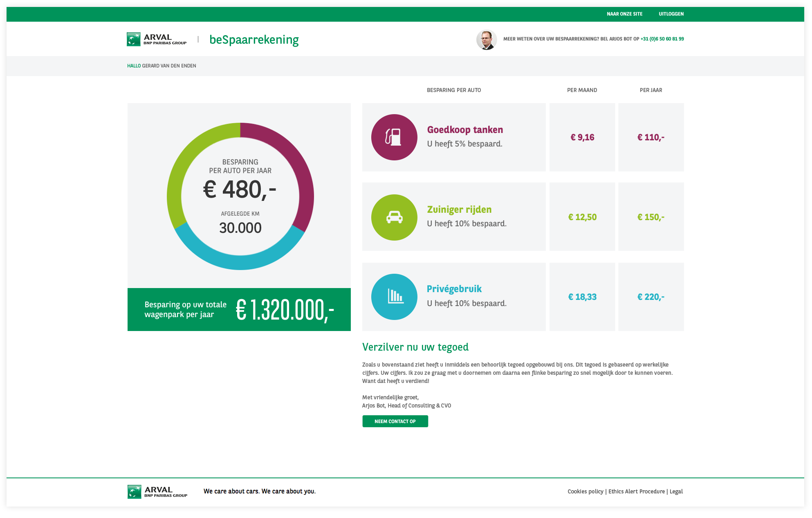Click the fuel pump icon
This screenshot has height=518, width=812.
coord(394,137)
